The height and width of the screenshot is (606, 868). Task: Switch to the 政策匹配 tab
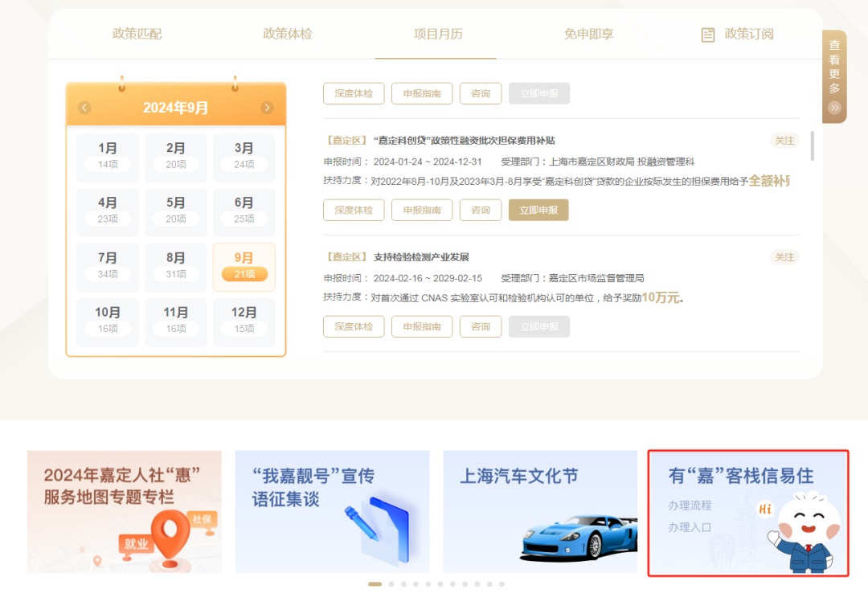tap(137, 34)
